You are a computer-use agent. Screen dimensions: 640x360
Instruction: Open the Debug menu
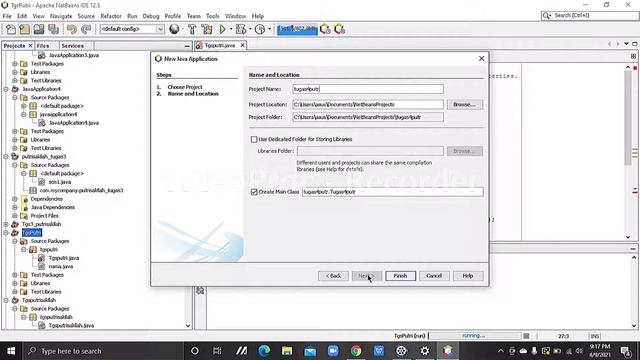151,16
